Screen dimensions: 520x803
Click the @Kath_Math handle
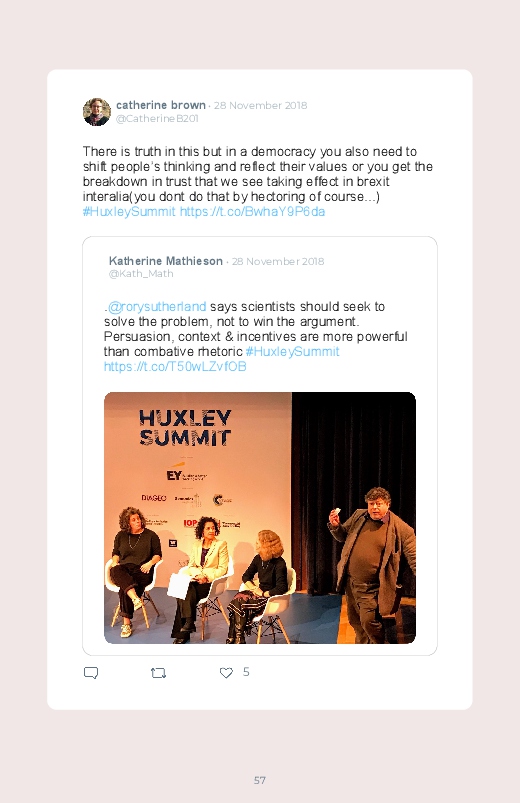pos(141,273)
